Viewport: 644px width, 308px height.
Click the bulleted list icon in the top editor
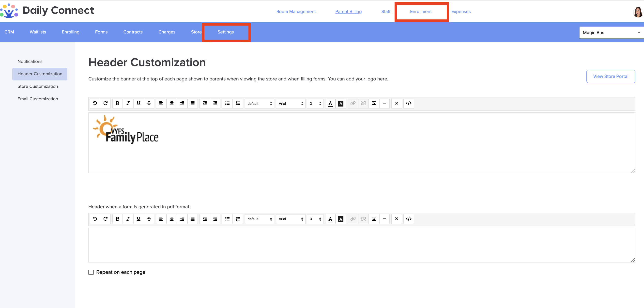(x=227, y=103)
